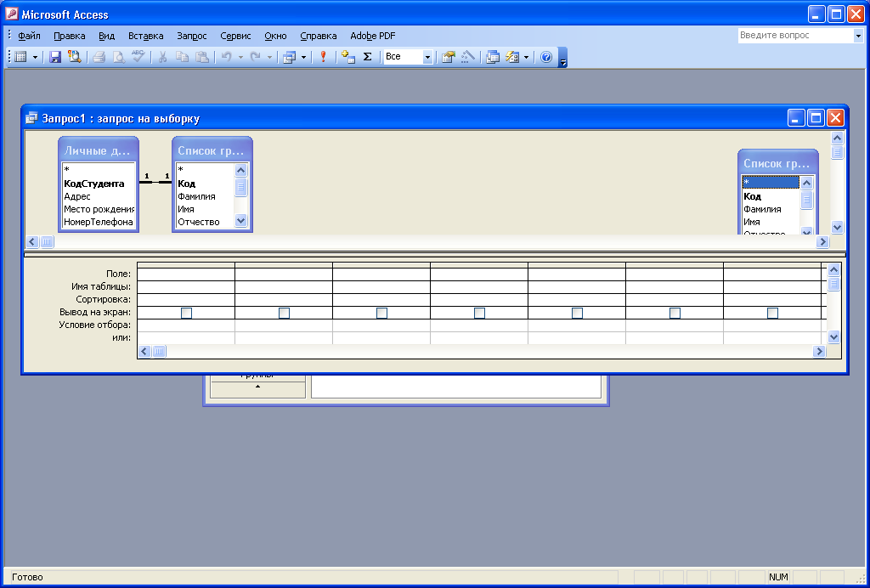Select Отчество field in the left Список table

(x=199, y=222)
